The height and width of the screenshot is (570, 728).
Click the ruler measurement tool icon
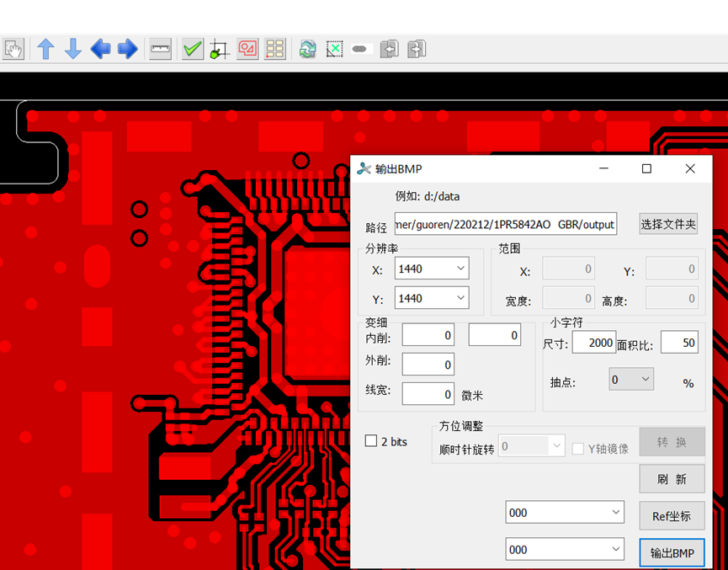click(x=159, y=48)
